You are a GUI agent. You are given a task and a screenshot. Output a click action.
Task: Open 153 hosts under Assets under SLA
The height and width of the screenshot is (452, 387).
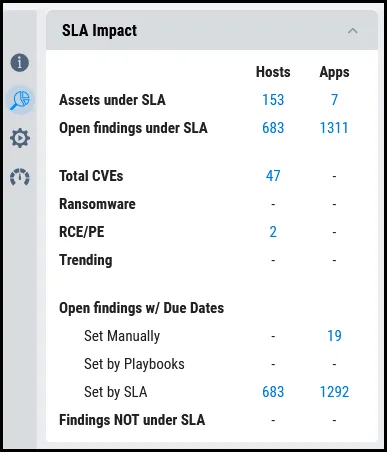coord(273,100)
